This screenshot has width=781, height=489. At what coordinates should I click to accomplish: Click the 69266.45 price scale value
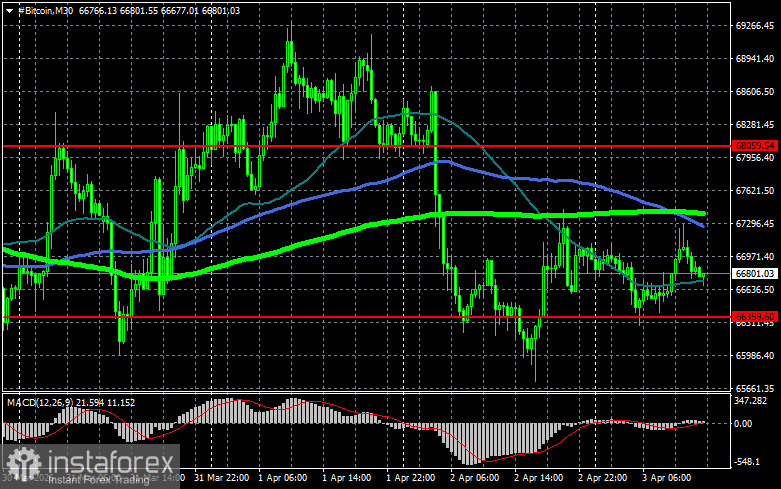coord(755,25)
